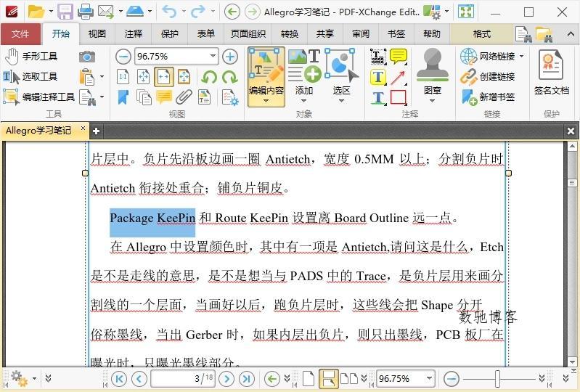Switch to the 注释 tab
Viewport: 580px width, 392px height.
pyautogui.click(x=133, y=34)
